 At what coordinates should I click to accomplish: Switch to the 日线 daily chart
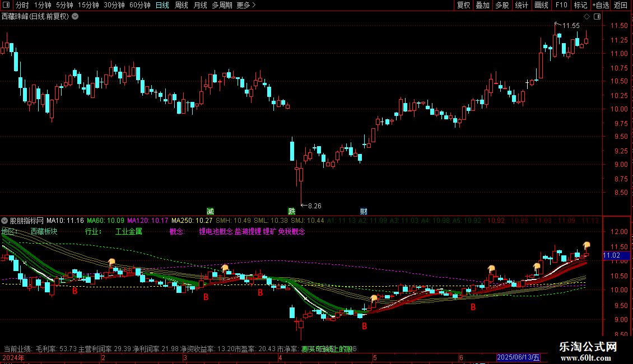[162, 5]
